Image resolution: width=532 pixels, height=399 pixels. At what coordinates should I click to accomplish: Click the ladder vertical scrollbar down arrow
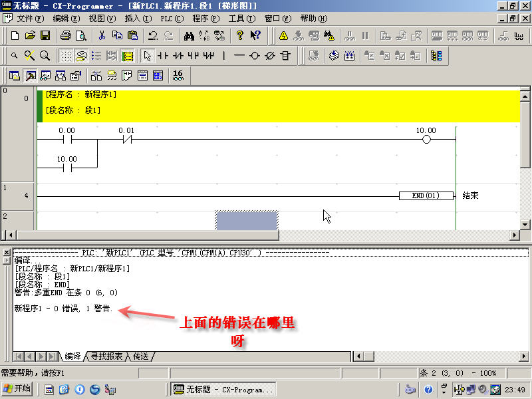pyautogui.click(x=525, y=225)
